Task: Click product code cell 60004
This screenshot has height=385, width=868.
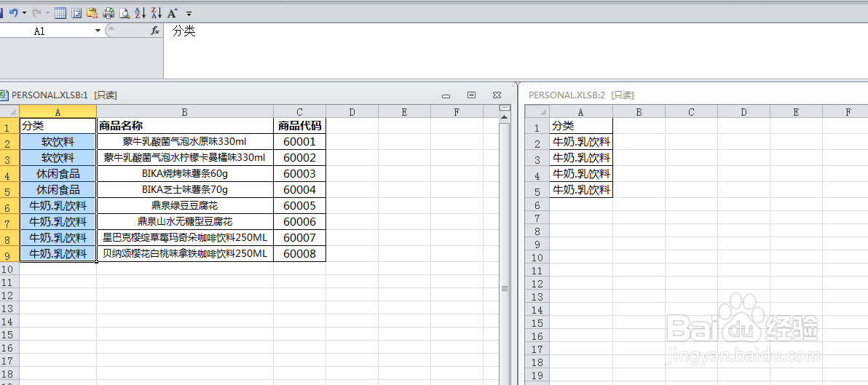Action: click(299, 190)
